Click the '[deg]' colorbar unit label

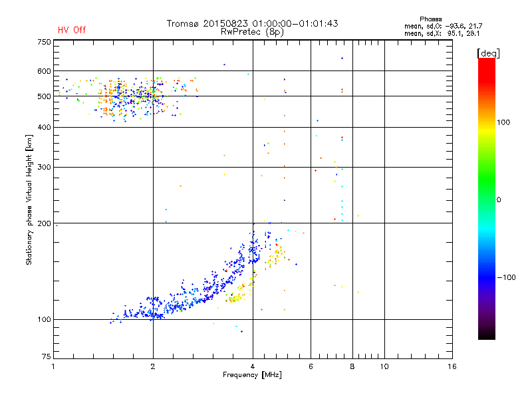pyautogui.click(x=488, y=53)
